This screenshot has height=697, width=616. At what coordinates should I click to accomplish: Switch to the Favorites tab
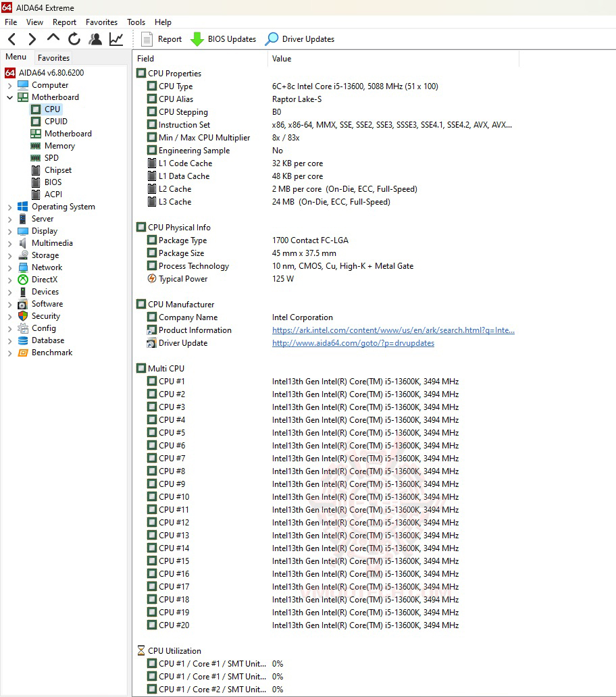click(54, 58)
